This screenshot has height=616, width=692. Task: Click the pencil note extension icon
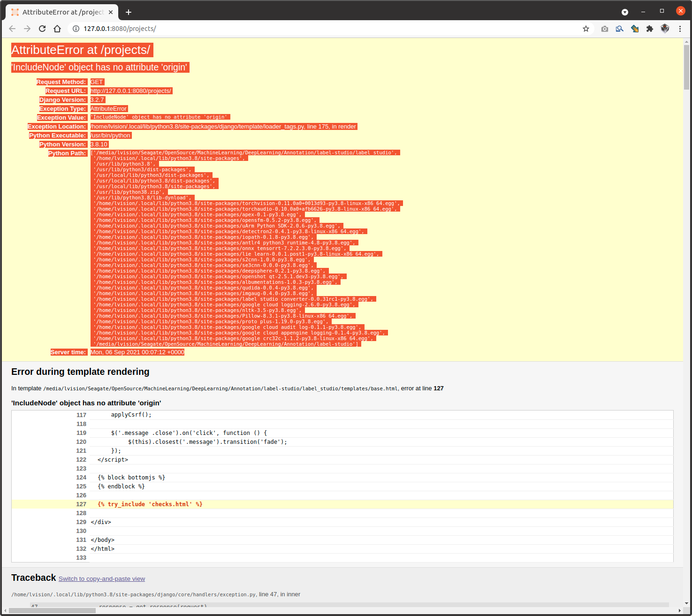(x=635, y=29)
